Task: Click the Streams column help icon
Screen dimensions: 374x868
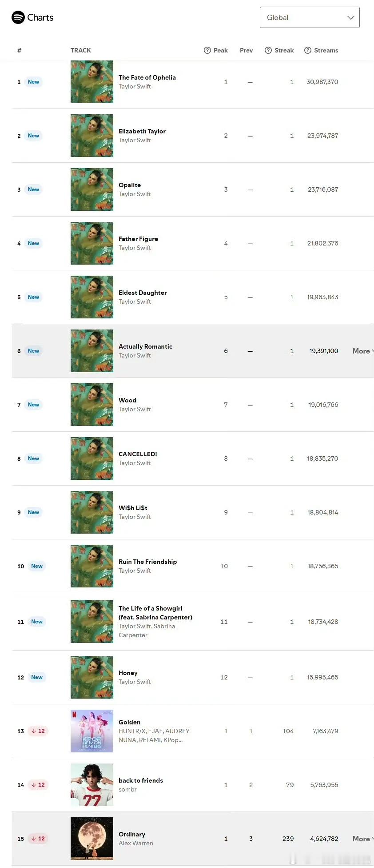Action: click(308, 50)
